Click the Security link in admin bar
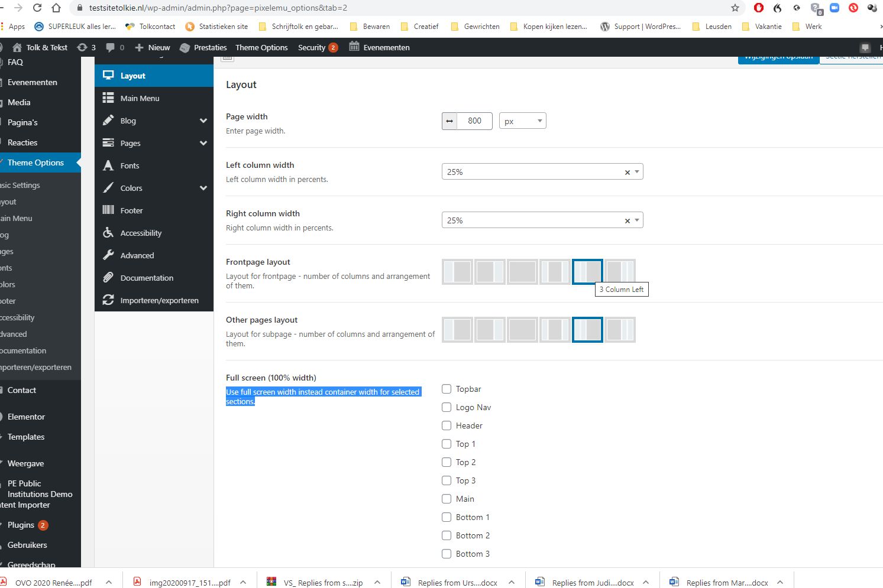Viewport: 883px width, 588px height. pyautogui.click(x=312, y=47)
